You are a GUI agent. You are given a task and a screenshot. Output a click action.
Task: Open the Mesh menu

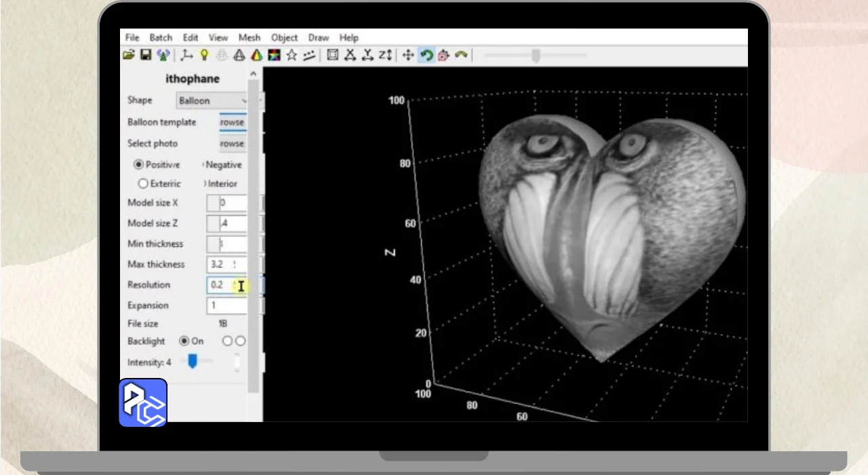click(x=249, y=37)
